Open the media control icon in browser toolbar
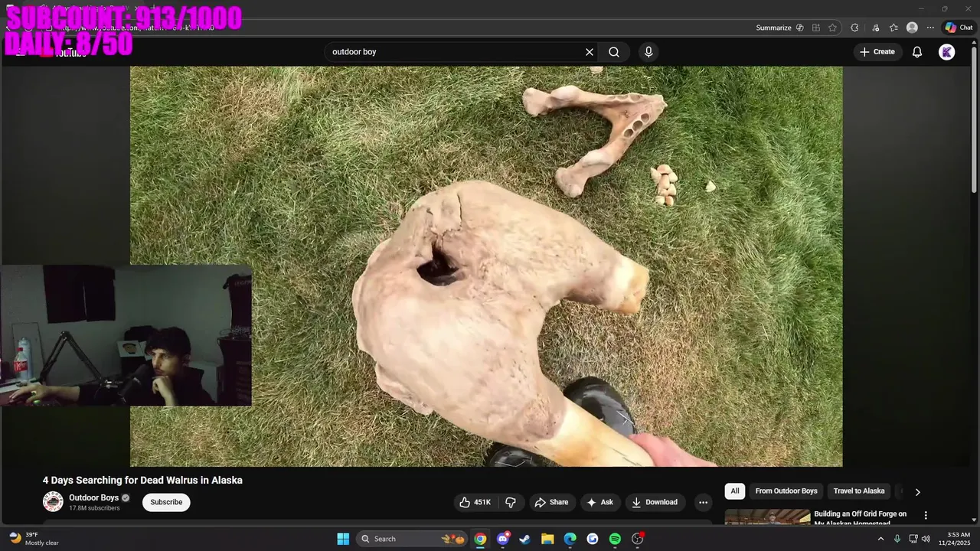The width and height of the screenshot is (980, 551). point(874,28)
